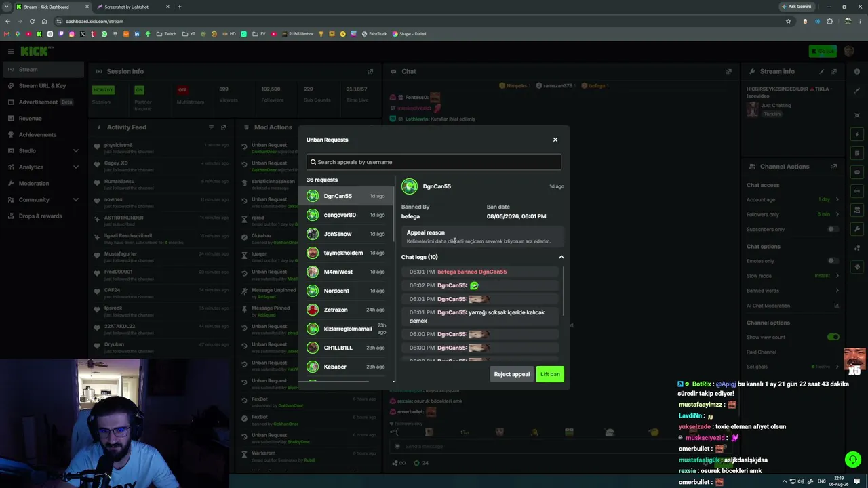Select DgnCan55 in the requests list
The image size is (868, 488).
coord(346,196)
